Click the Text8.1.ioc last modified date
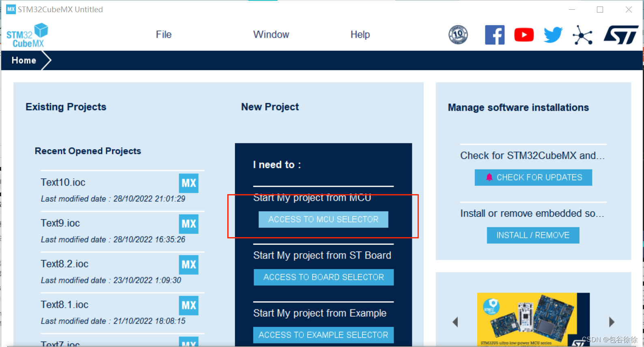The width and height of the screenshot is (644, 347). coord(113,321)
